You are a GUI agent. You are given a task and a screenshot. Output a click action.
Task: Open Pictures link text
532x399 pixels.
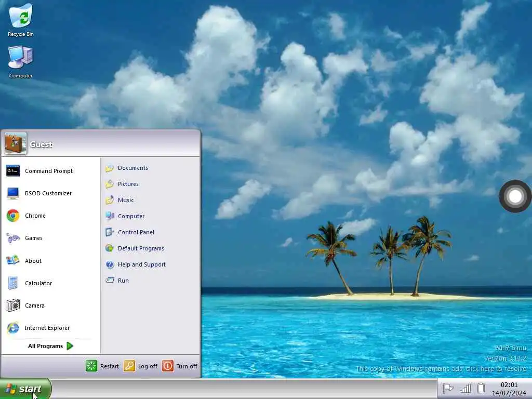[x=128, y=184]
